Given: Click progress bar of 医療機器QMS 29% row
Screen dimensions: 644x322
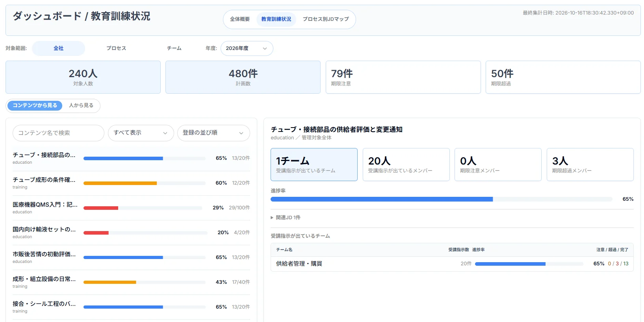Looking at the screenshot, I should click(143, 208).
